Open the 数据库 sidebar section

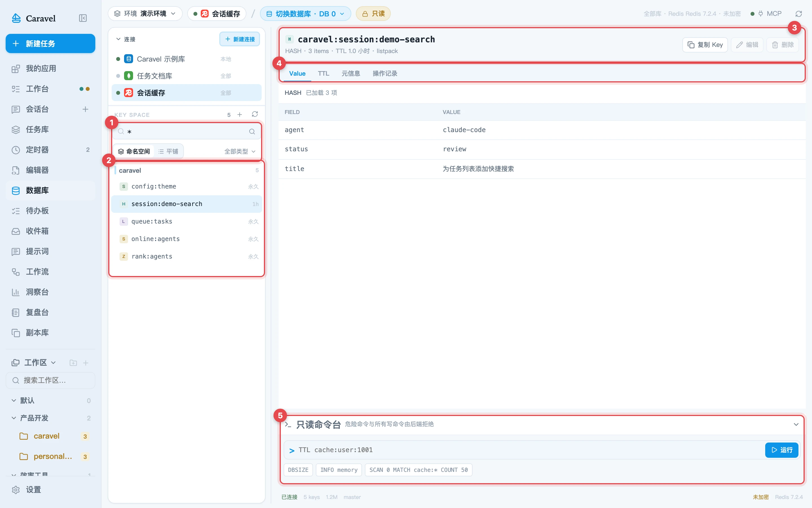(50, 190)
